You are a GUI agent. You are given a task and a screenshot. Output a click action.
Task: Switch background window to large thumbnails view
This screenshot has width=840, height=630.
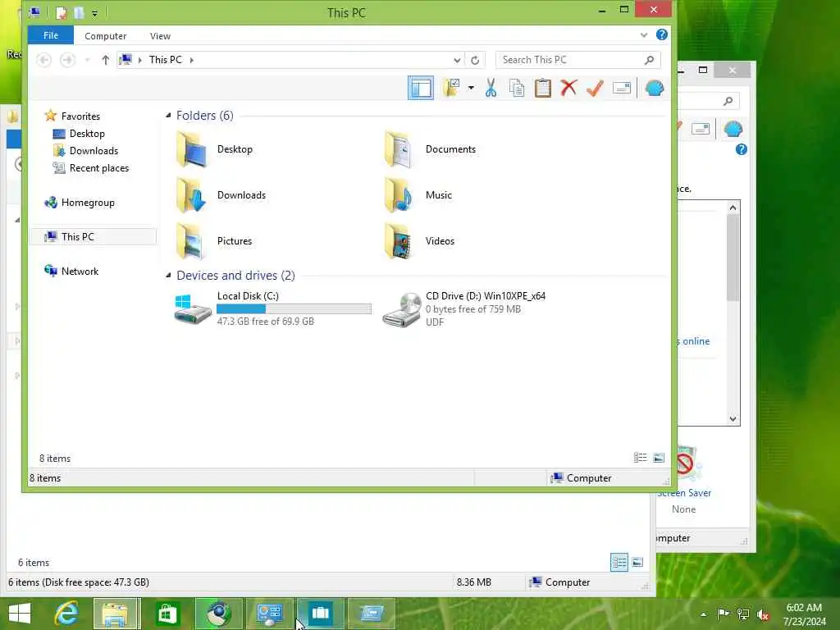coord(637,563)
